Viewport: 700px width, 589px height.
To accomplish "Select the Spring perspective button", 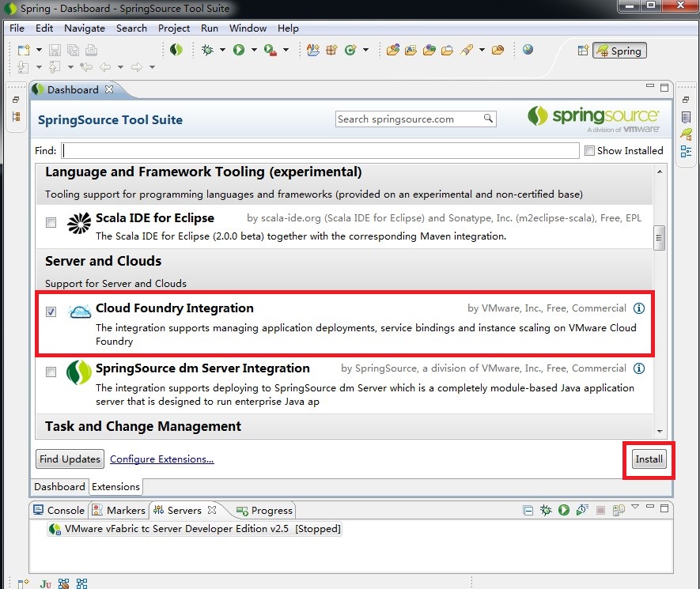I will coord(619,51).
